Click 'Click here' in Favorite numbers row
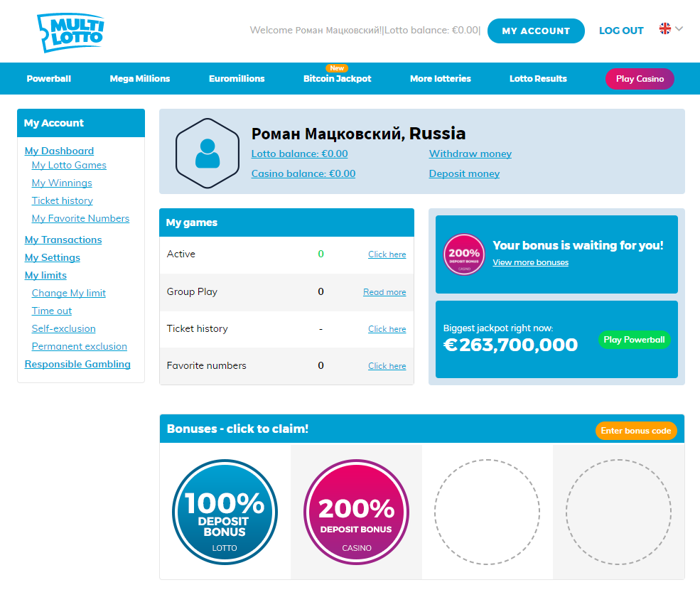 point(387,366)
